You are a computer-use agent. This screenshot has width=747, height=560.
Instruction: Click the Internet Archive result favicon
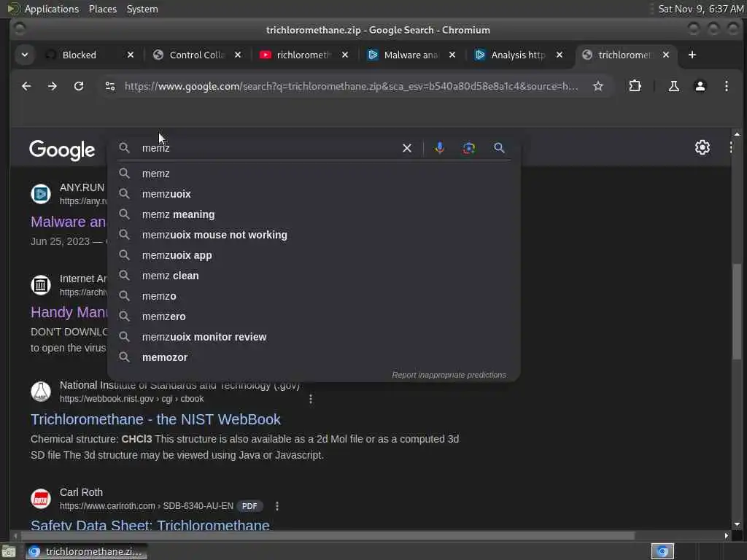click(41, 285)
